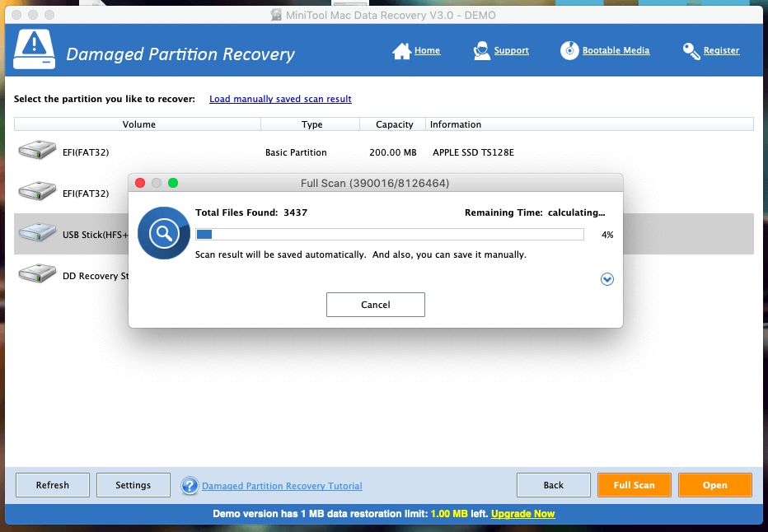768x532 pixels.
Task: Click the USB Stick drive icon
Action: 37,232
